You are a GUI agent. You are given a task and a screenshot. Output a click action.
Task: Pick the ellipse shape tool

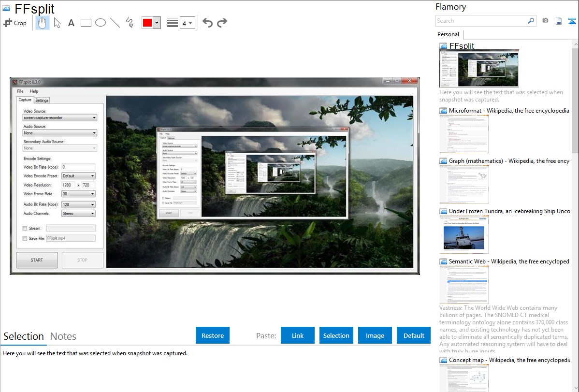pos(101,23)
